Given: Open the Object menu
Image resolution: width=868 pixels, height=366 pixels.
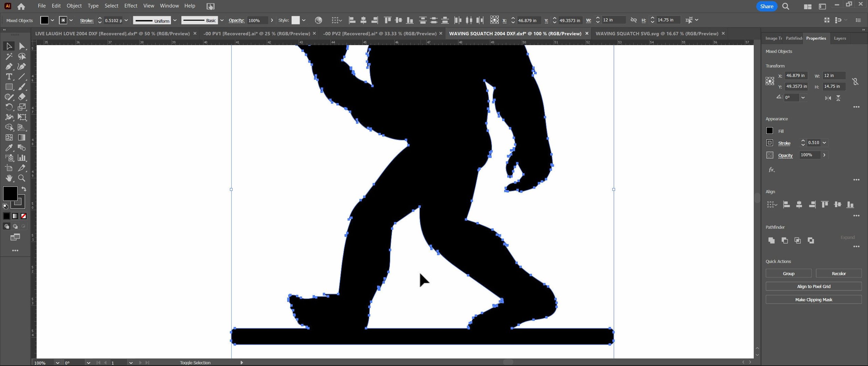Looking at the screenshot, I should [x=74, y=6].
